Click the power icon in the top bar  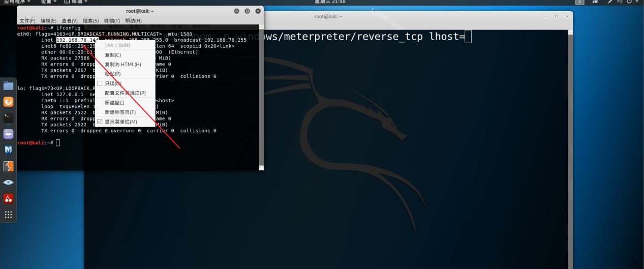[629, 2]
